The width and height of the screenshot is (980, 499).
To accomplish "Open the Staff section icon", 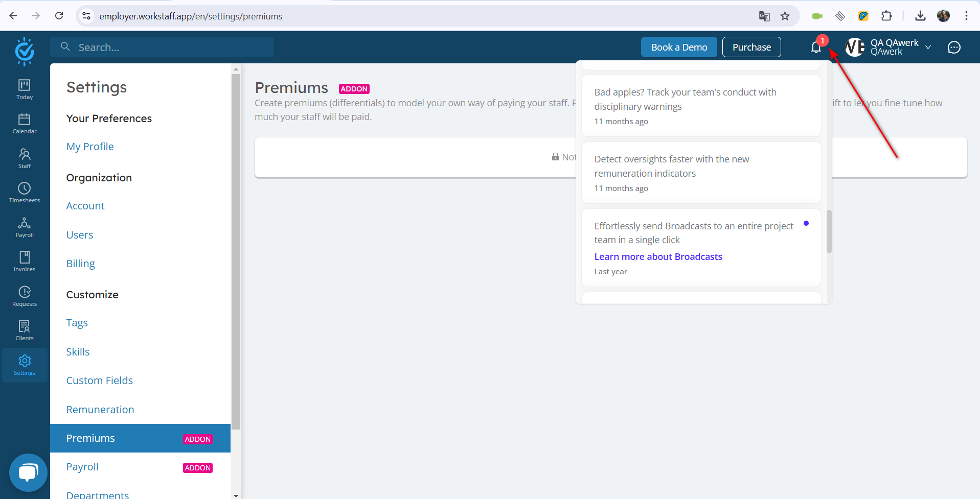I will coord(25,158).
